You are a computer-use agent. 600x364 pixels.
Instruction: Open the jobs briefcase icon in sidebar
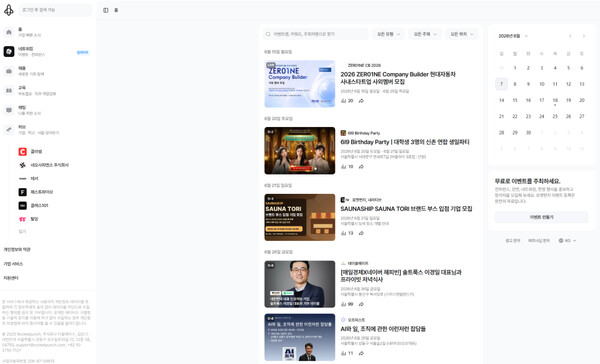coord(9,71)
